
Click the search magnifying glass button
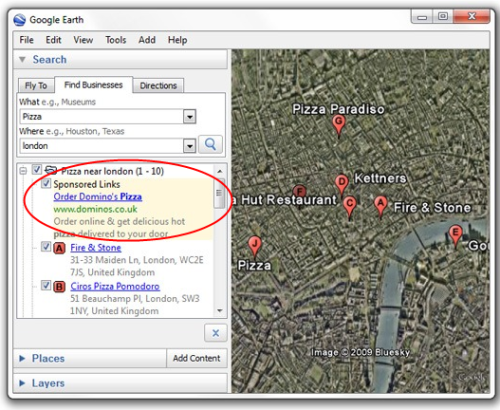click(x=210, y=144)
